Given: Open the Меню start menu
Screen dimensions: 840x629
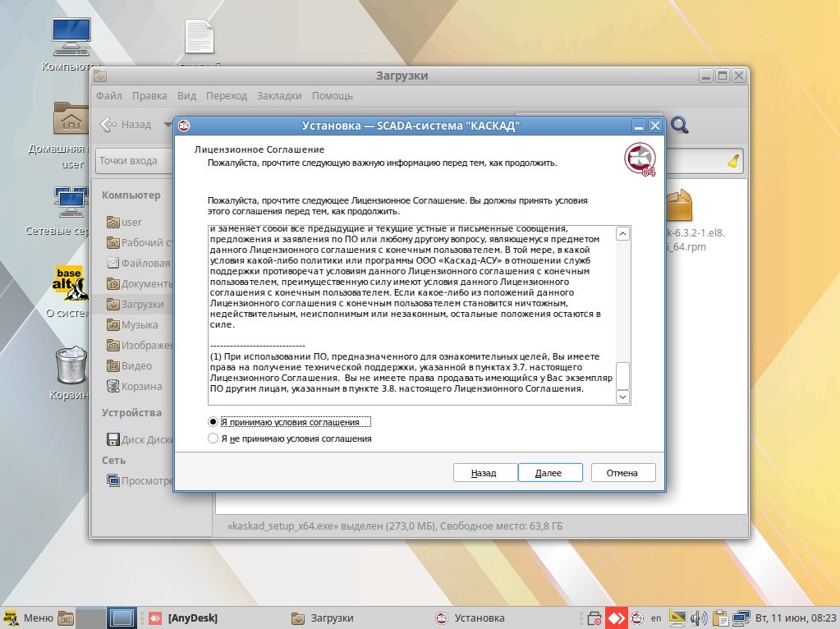Looking at the screenshot, I should [29, 618].
